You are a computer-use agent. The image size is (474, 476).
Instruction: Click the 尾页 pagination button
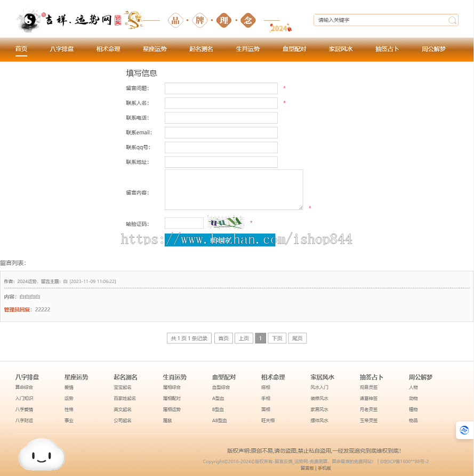[298, 338]
